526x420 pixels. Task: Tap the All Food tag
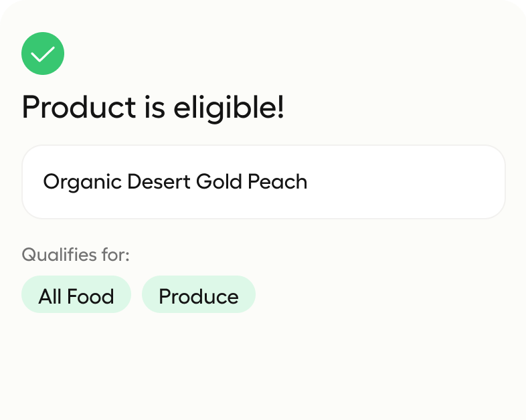pyautogui.click(x=76, y=296)
